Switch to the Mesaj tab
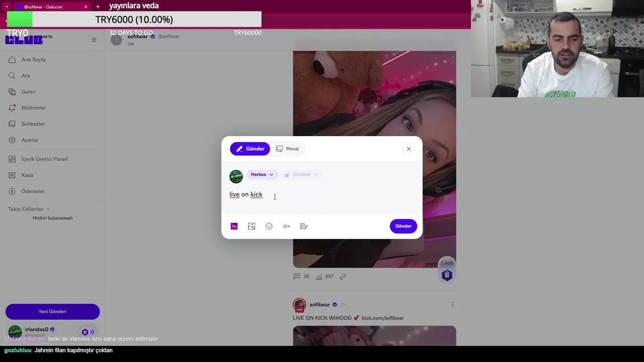This screenshot has width=644, height=362. (x=287, y=149)
